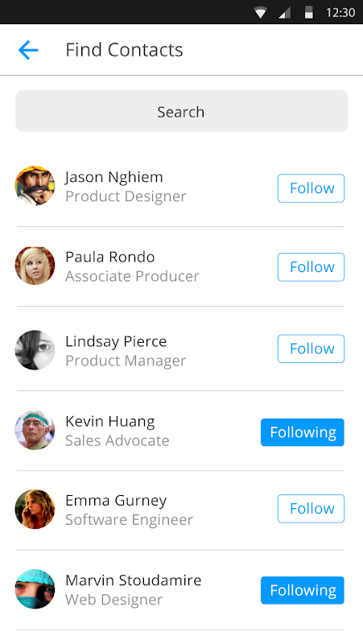
Task: Unfollow Marvin Stoudamire via Following button
Action: click(x=302, y=590)
